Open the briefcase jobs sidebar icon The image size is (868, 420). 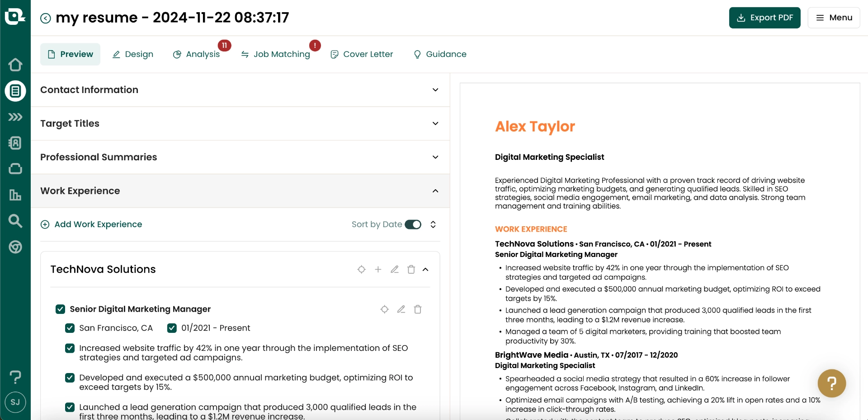click(x=15, y=168)
